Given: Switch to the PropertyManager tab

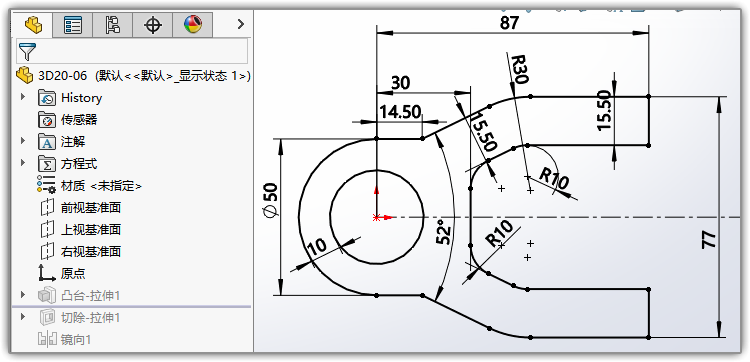Looking at the screenshot, I should click(72, 25).
